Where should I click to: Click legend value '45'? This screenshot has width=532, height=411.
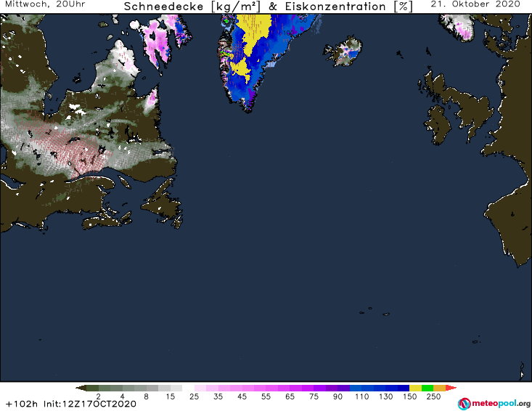pyautogui.click(x=242, y=396)
